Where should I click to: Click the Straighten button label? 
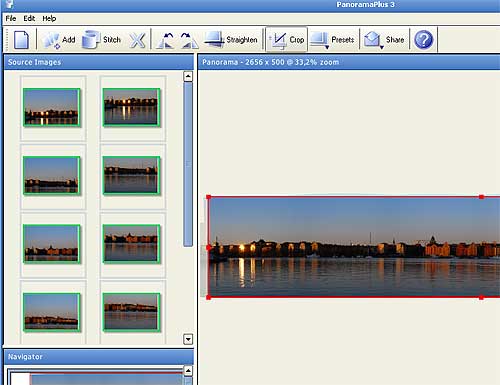[242, 40]
